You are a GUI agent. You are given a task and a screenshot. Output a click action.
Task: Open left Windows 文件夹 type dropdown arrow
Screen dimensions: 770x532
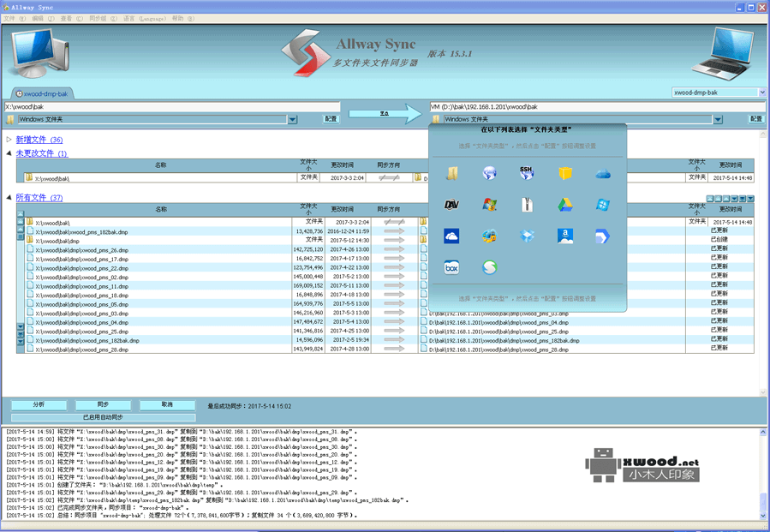tap(293, 119)
